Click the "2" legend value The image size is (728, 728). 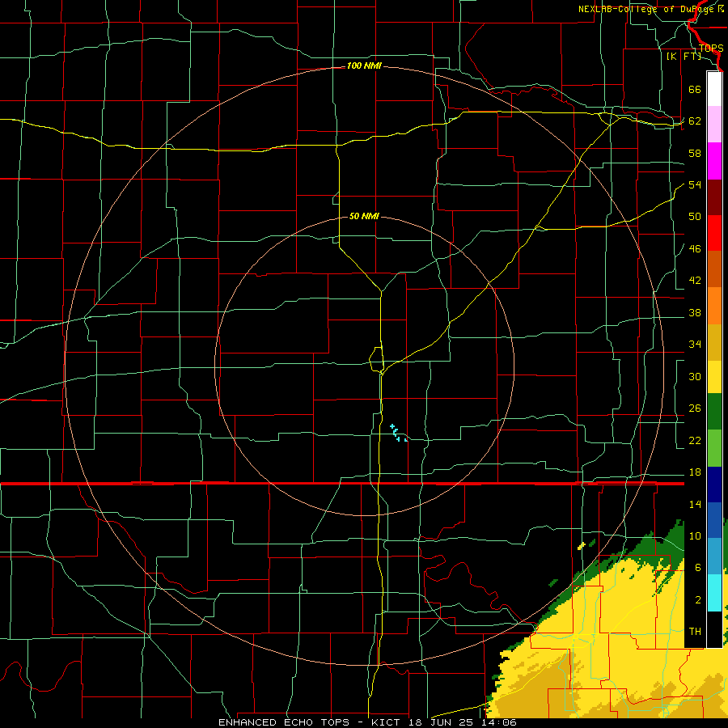697,600
